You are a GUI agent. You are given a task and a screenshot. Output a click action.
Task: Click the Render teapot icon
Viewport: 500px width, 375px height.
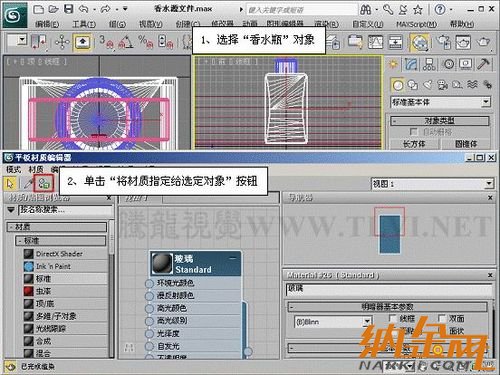483,42
